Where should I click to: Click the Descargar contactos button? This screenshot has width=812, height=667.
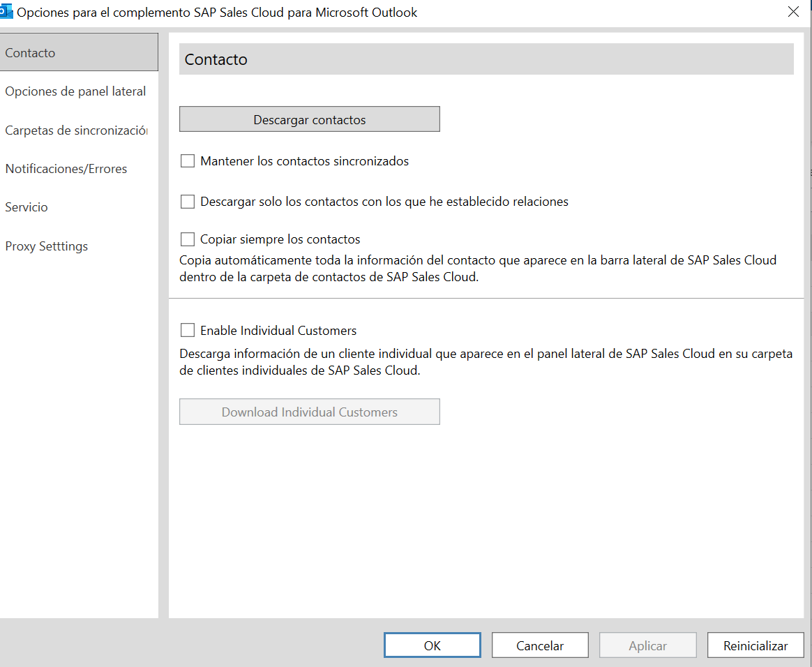[x=310, y=119]
